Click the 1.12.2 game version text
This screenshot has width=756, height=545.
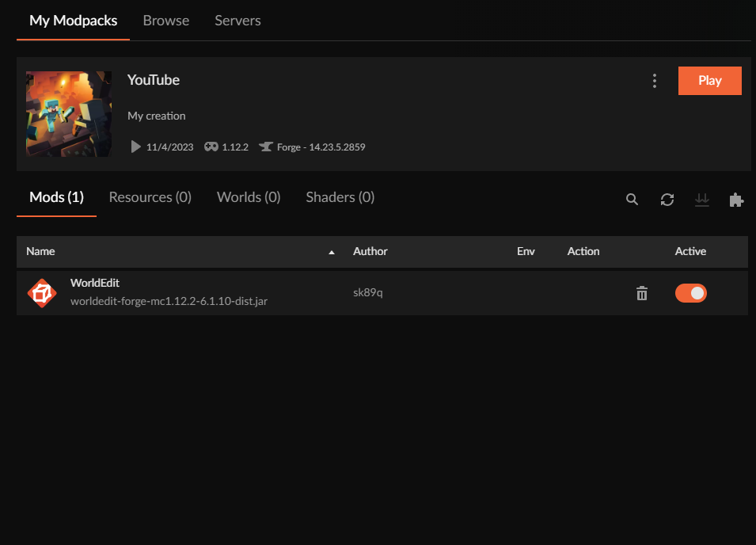tap(235, 147)
